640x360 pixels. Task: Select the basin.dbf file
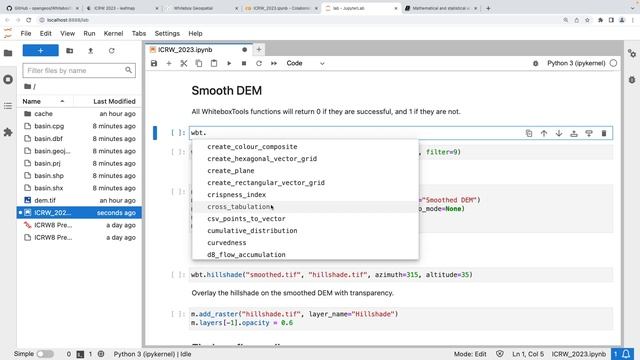(x=80, y=138)
